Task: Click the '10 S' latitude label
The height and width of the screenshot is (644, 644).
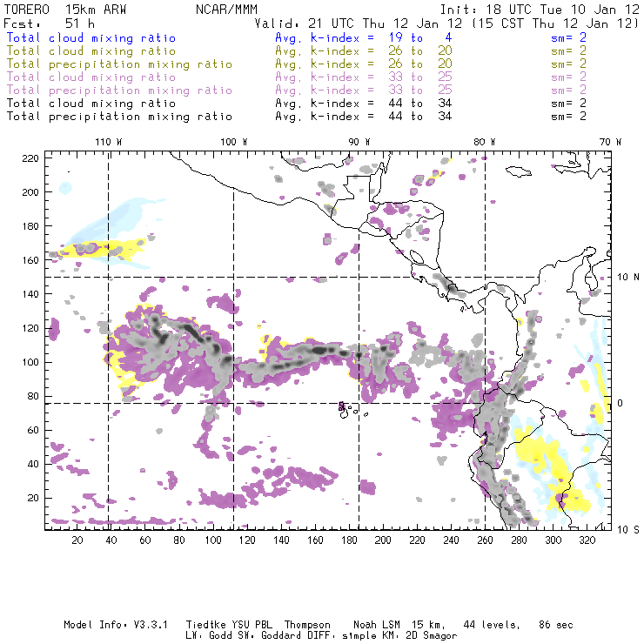Action: tap(628, 530)
